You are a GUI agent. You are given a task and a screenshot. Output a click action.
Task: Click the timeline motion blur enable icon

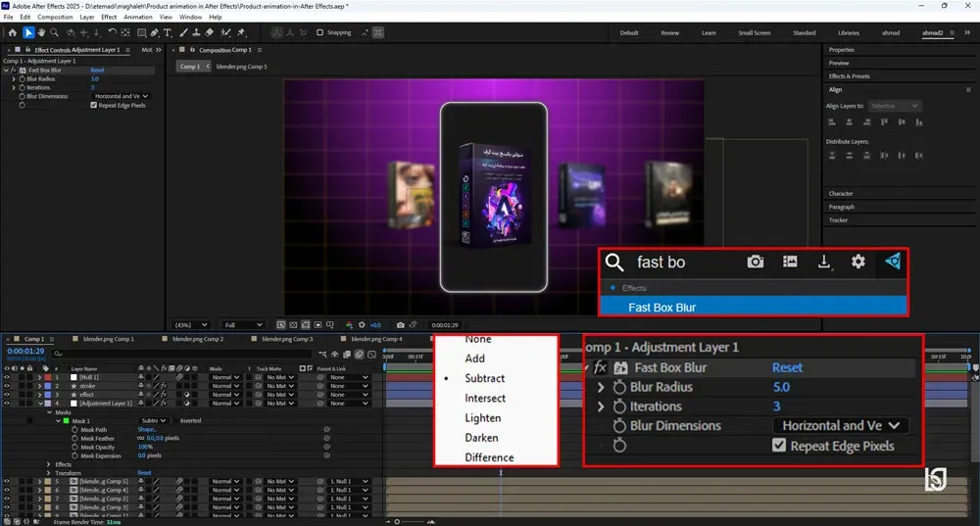click(x=360, y=355)
